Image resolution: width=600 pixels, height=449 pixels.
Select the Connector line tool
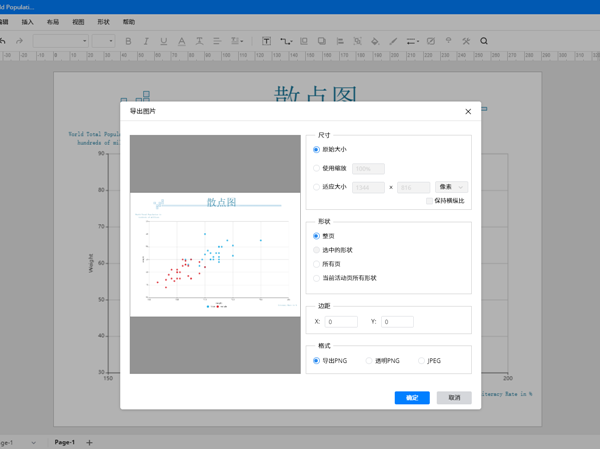click(x=286, y=42)
